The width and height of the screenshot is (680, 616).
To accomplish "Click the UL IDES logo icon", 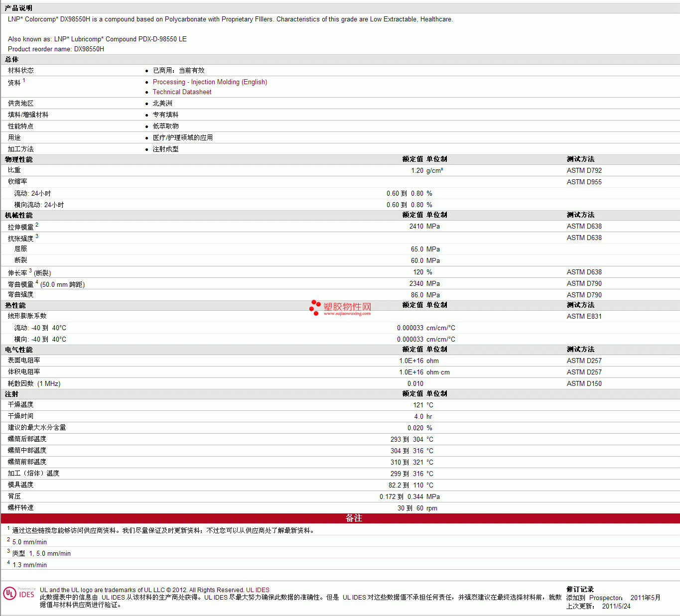I will click(19, 594).
